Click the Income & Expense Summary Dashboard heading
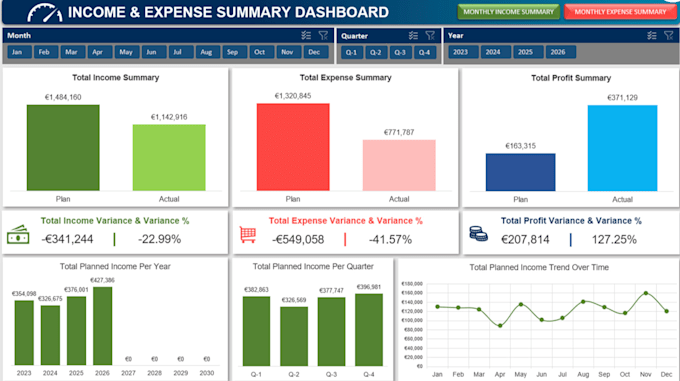This screenshot has width=680, height=381. [228, 12]
